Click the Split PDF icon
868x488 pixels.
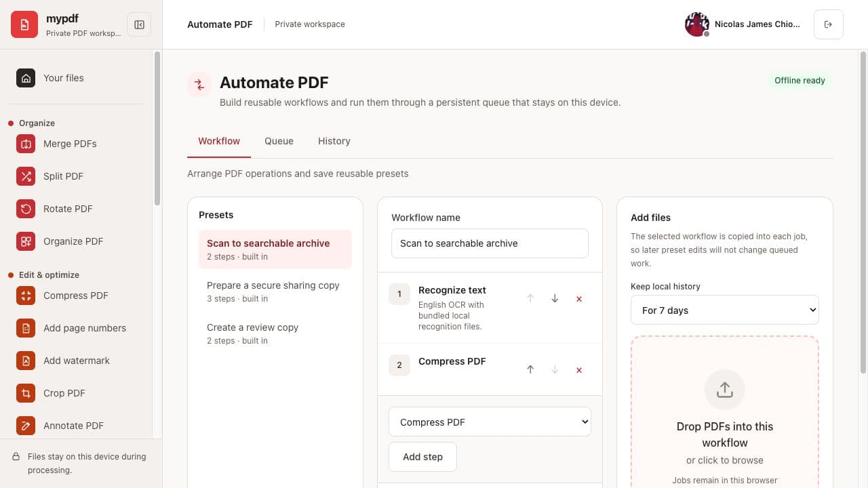(26, 176)
